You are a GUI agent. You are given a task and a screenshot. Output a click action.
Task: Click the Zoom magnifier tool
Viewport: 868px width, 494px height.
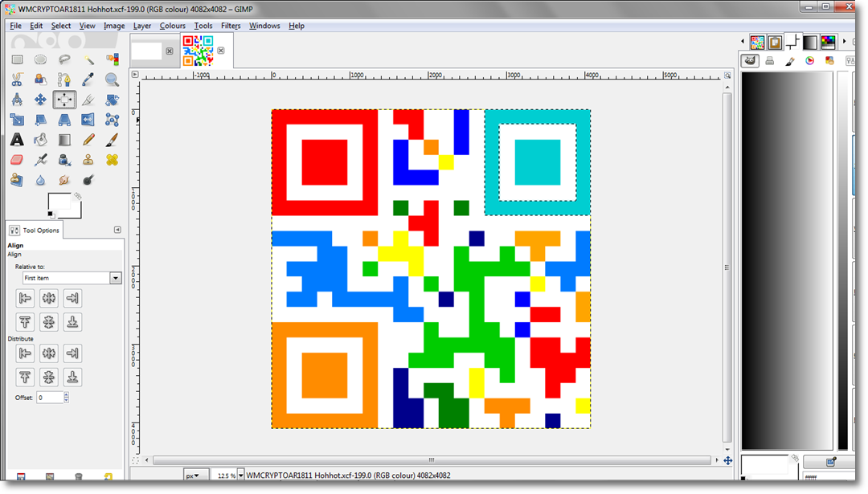(112, 80)
